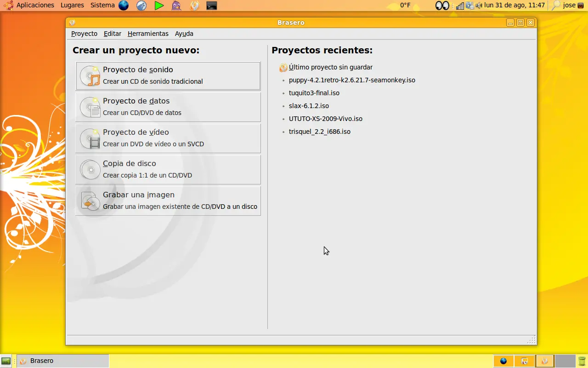Click the green play arrow launcher

[159, 6]
